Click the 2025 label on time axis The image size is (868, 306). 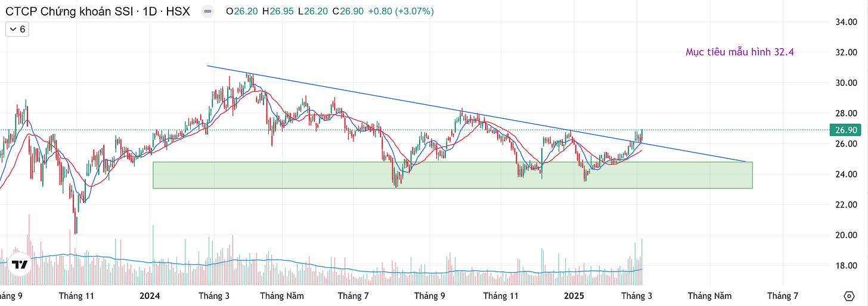point(574,296)
